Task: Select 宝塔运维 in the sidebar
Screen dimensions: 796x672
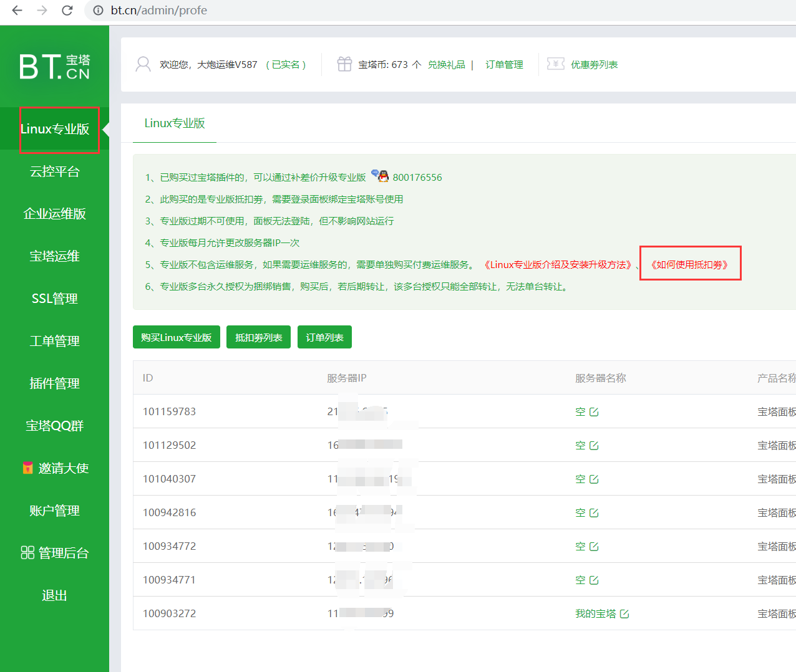Action: click(x=55, y=256)
